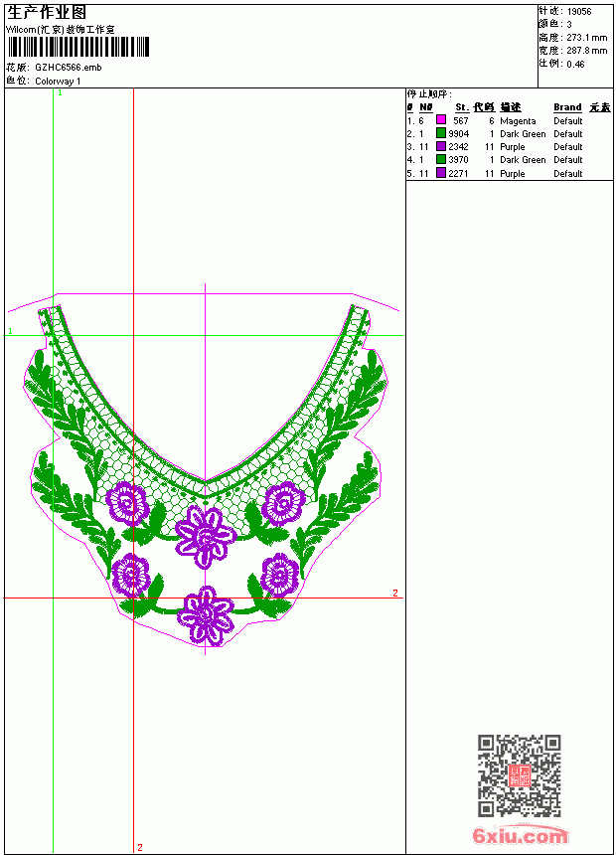Select the scale value 0.46
Viewport: 616px width, 855px height.
[575, 65]
